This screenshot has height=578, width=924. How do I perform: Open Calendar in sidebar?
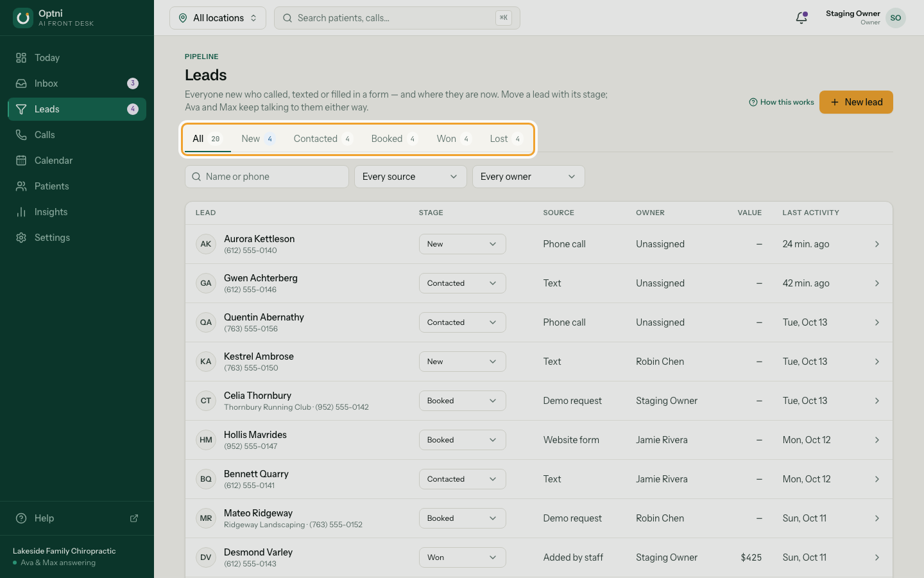pyautogui.click(x=77, y=161)
